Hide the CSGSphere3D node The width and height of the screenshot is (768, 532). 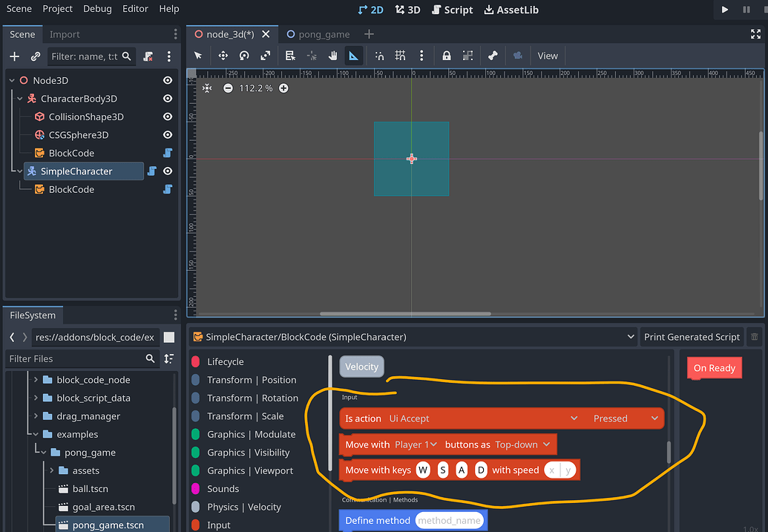click(168, 135)
